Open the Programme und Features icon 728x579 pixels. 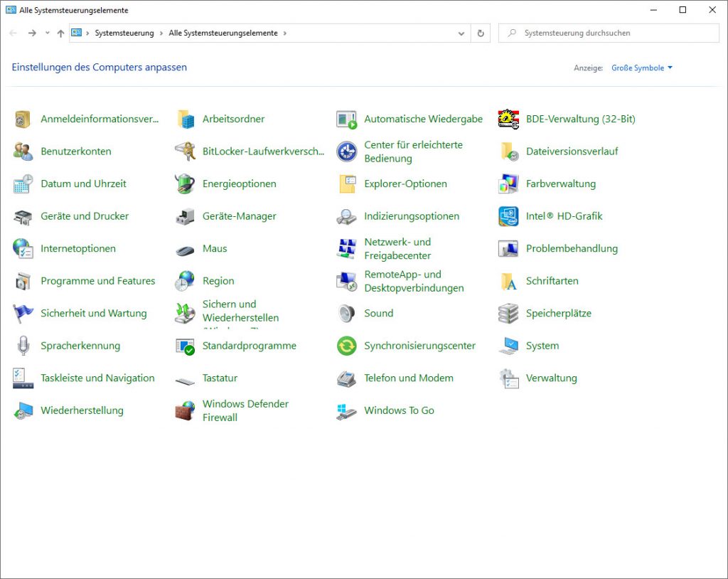click(x=23, y=281)
